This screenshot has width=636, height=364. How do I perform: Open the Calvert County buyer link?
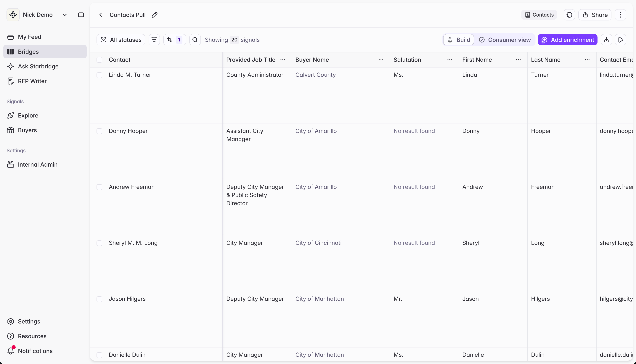(x=316, y=75)
